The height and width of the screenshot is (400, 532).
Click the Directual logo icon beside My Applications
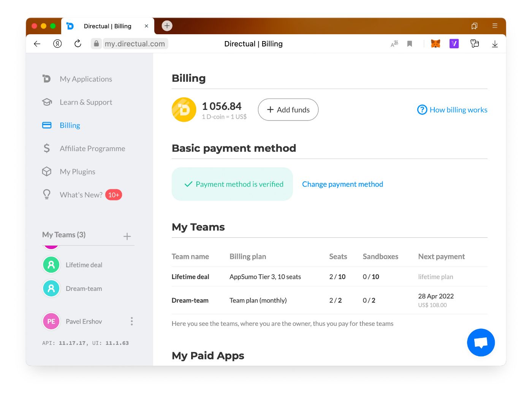click(x=46, y=79)
